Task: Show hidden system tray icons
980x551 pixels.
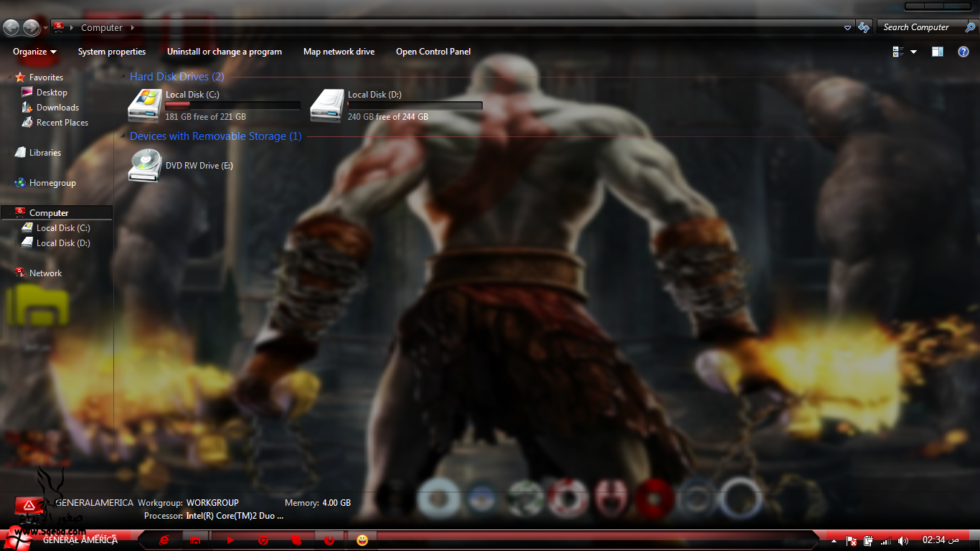Action: coord(835,540)
